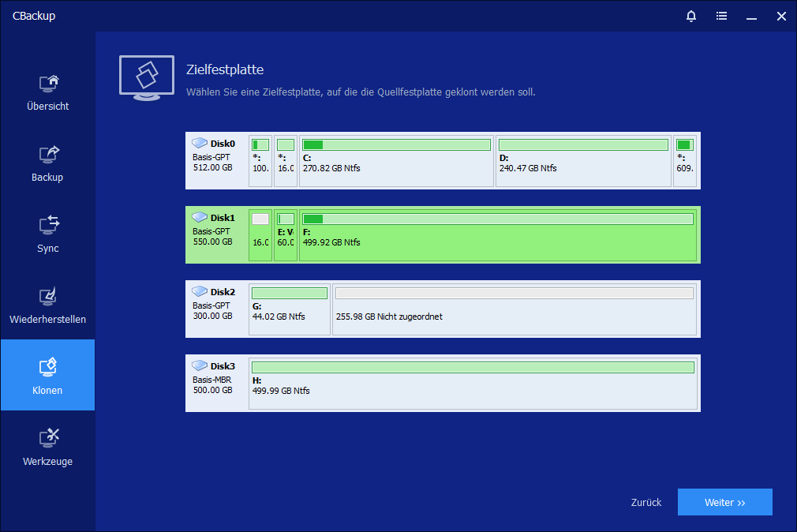The width and height of the screenshot is (797, 532).
Task: Click the unallocated 255.98 GB space
Action: [x=514, y=309]
